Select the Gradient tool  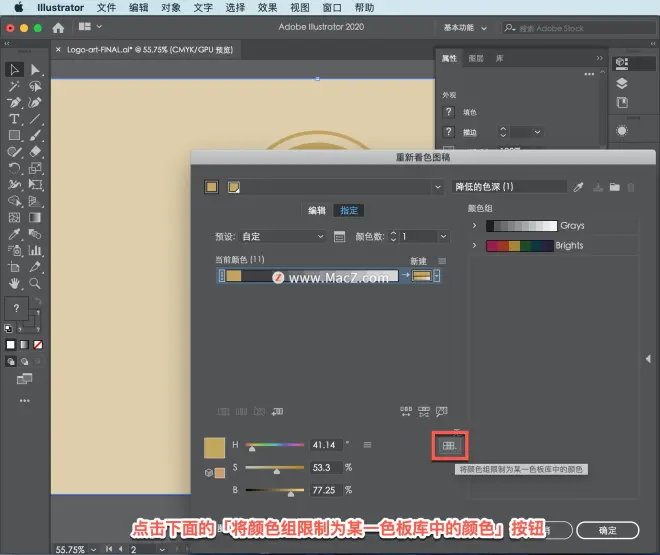[35, 218]
